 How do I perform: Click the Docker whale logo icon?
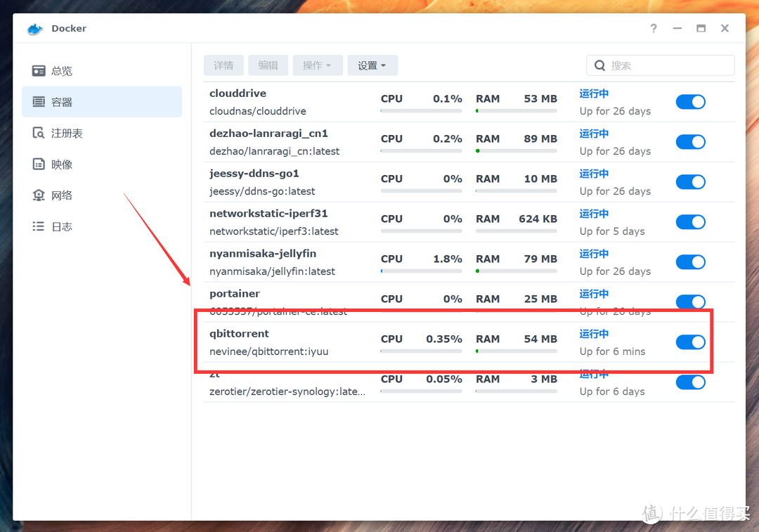pyautogui.click(x=35, y=29)
